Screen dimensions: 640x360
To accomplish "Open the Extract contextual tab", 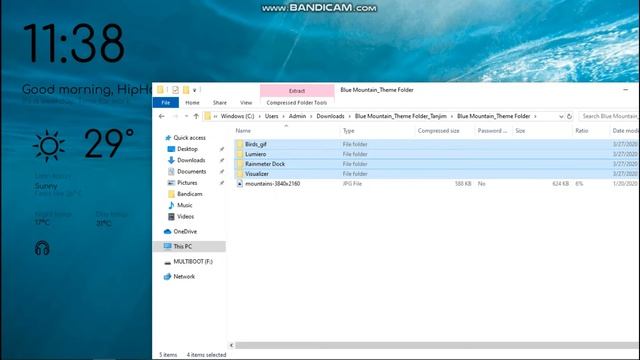I will (297, 91).
